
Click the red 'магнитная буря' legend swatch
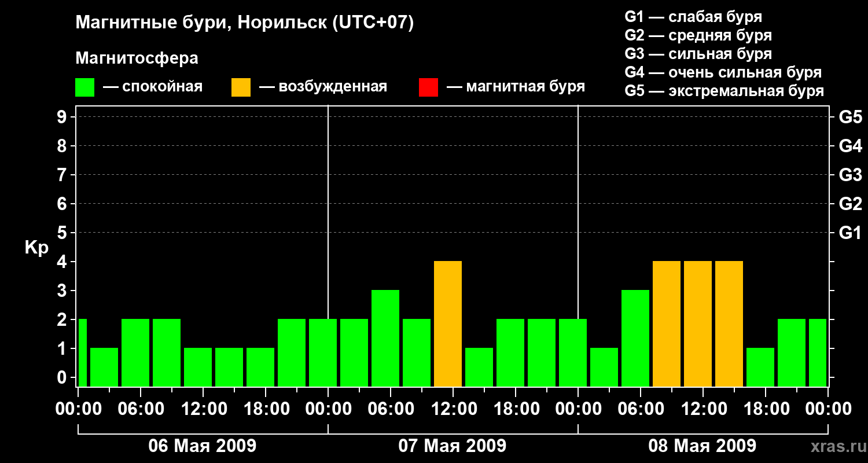428,87
